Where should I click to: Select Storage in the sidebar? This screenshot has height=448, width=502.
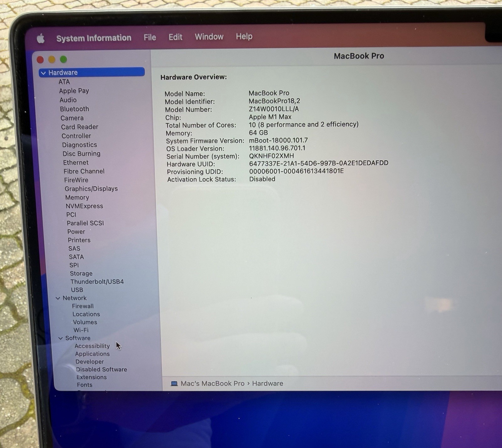point(81,274)
